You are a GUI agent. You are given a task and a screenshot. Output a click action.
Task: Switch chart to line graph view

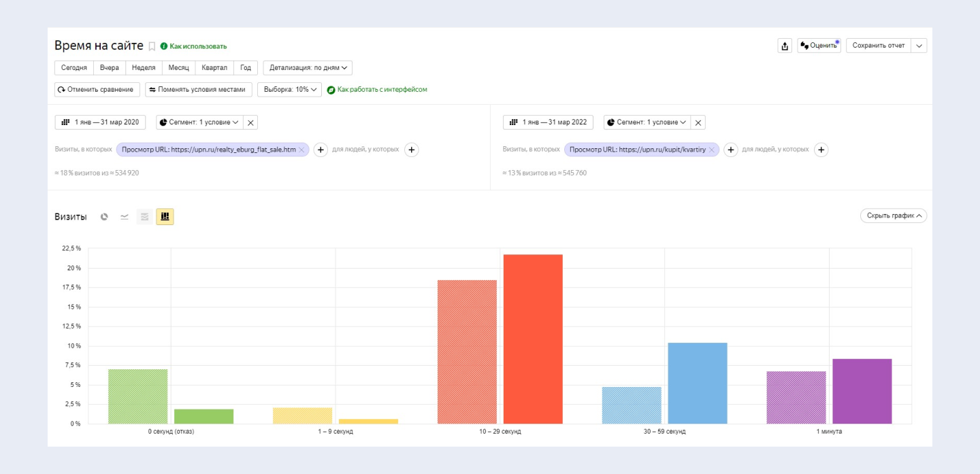point(125,217)
